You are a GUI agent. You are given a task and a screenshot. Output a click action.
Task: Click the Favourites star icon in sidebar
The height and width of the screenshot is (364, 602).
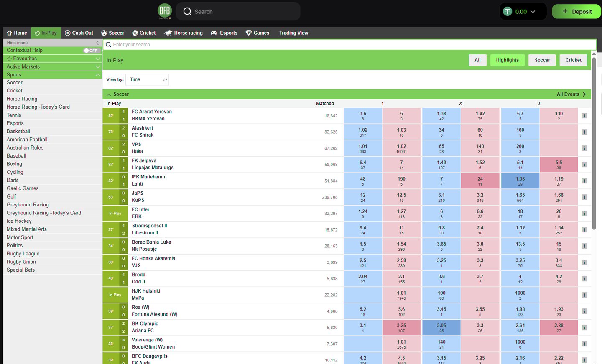tap(9, 59)
